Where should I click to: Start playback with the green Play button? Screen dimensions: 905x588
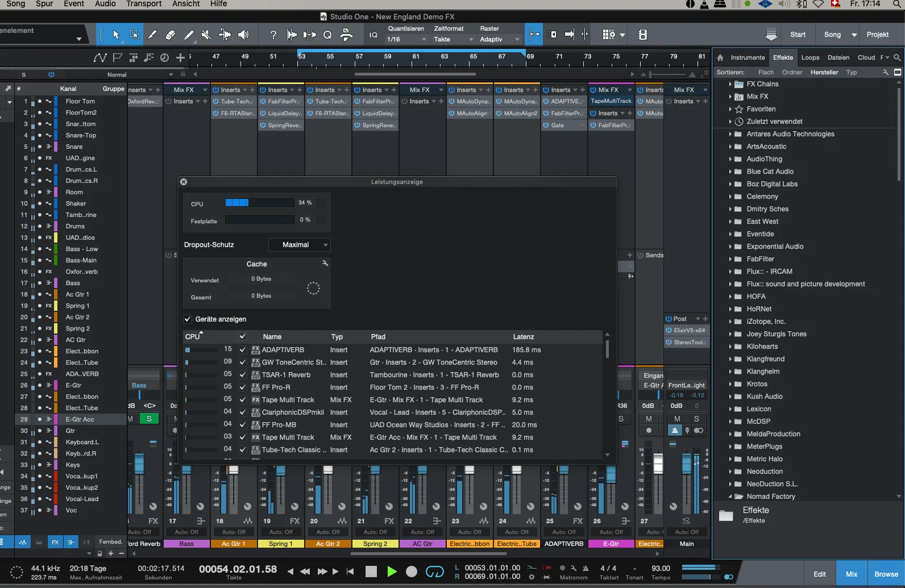coord(392,572)
